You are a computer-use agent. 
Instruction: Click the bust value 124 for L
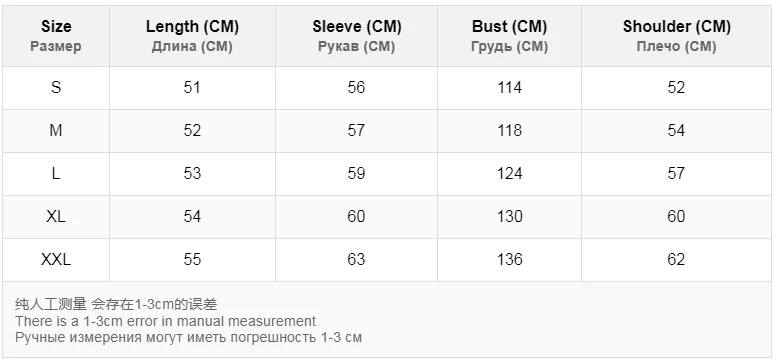click(510, 174)
